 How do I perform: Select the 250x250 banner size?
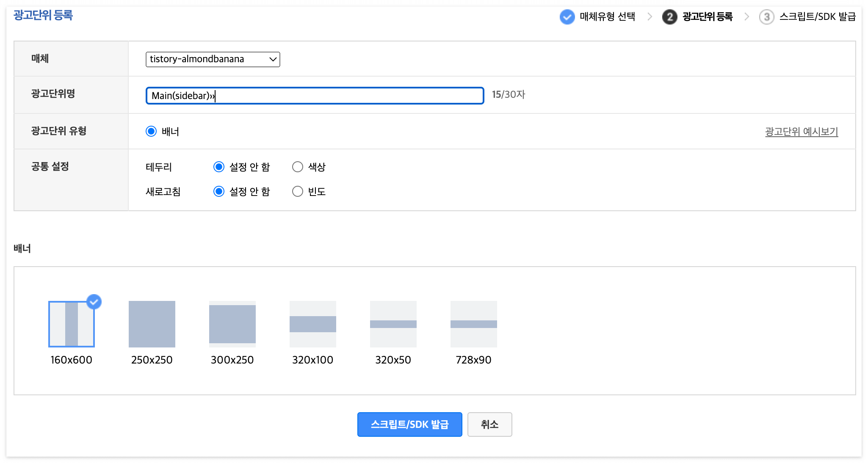coord(152,324)
